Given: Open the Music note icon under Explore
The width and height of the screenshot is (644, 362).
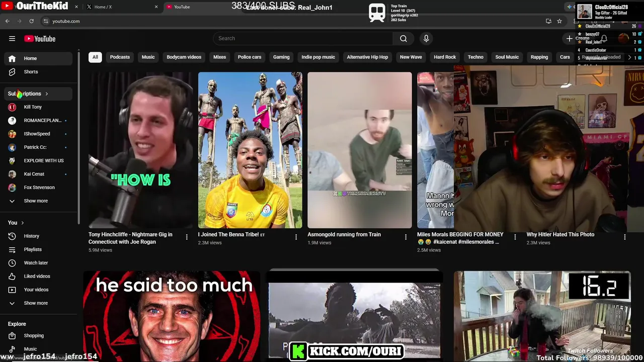Looking at the screenshot, I should pyautogui.click(x=12, y=349).
